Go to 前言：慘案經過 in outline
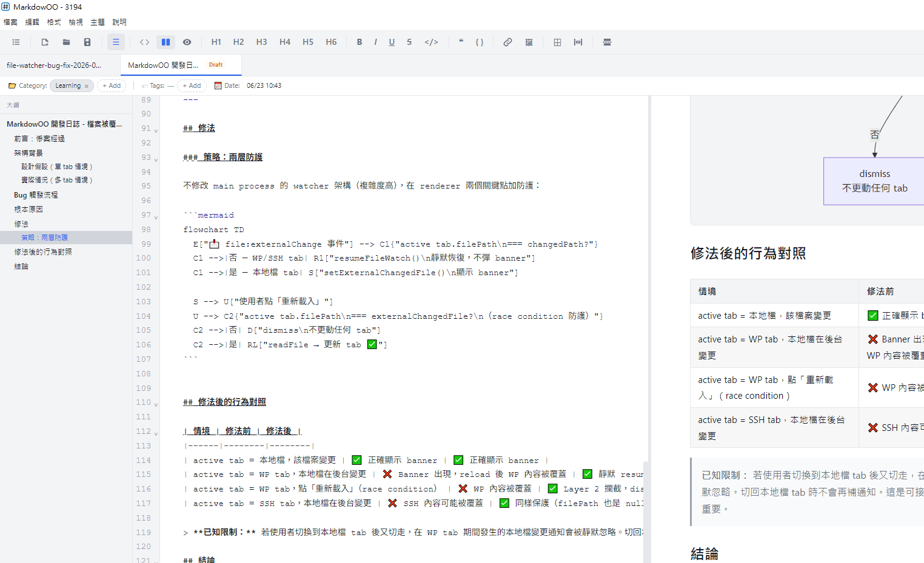This screenshot has height=563, width=924. tap(39, 139)
